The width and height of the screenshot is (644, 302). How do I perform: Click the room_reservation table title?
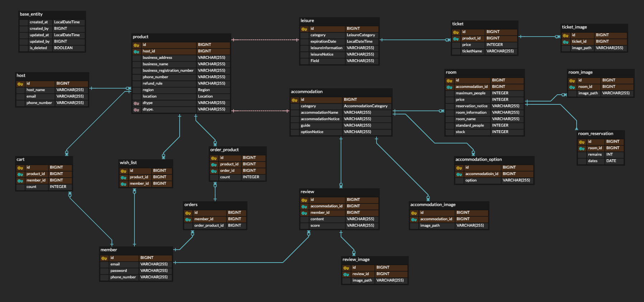point(596,133)
